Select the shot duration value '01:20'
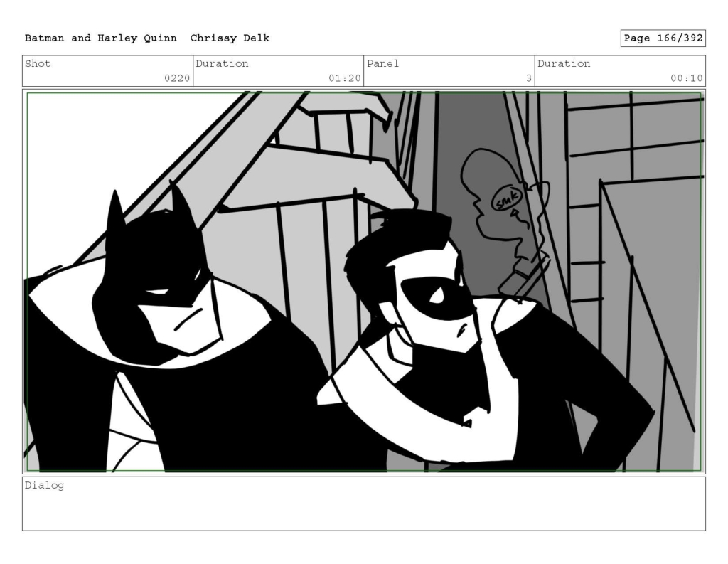 pyautogui.click(x=345, y=78)
